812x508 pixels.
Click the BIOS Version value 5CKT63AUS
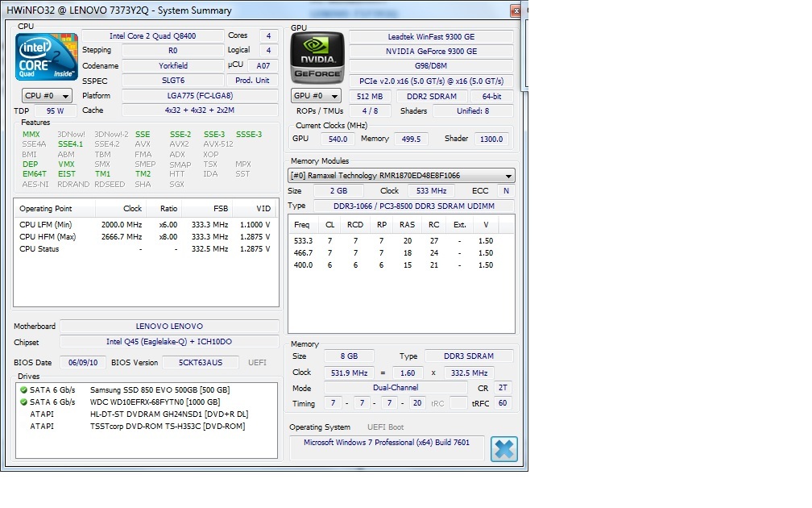click(x=201, y=362)
